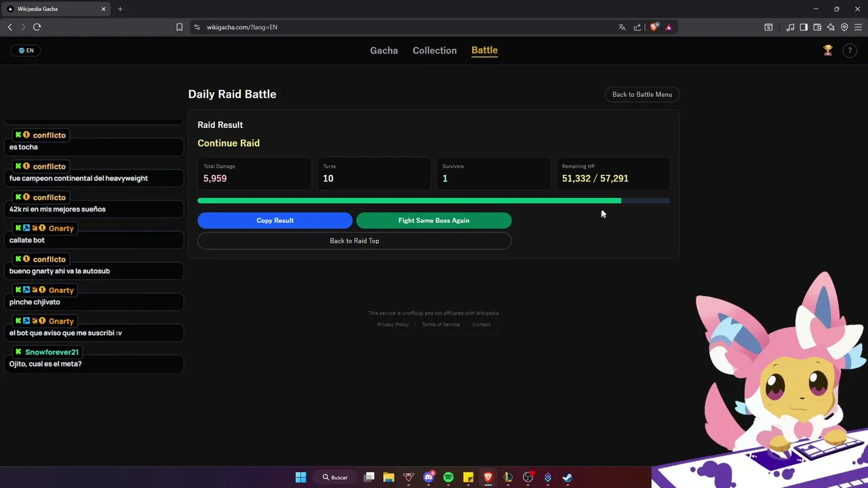Screen dimensions: 868x488
Task: Click the Total Damage value 5,959
Action: [215, 178]
